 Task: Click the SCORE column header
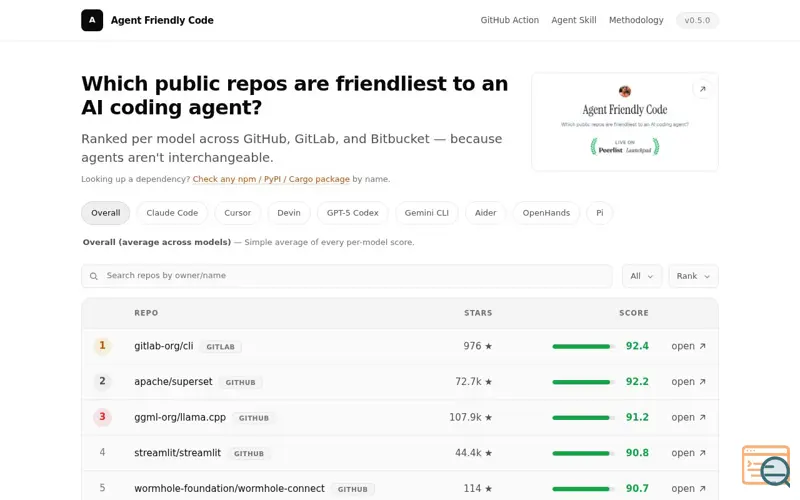pyautogui.click(x=634, y=313)
